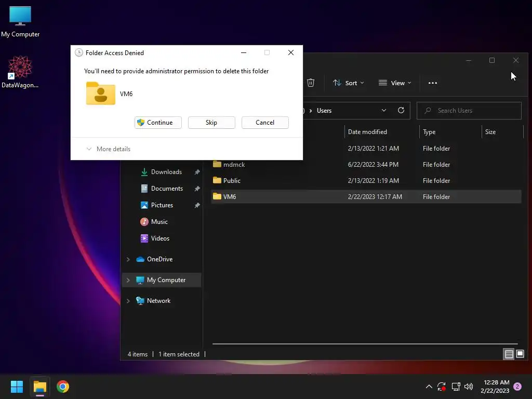Open the See more ellipsis menu
The image size is (532, 399).
coord(433,83)
